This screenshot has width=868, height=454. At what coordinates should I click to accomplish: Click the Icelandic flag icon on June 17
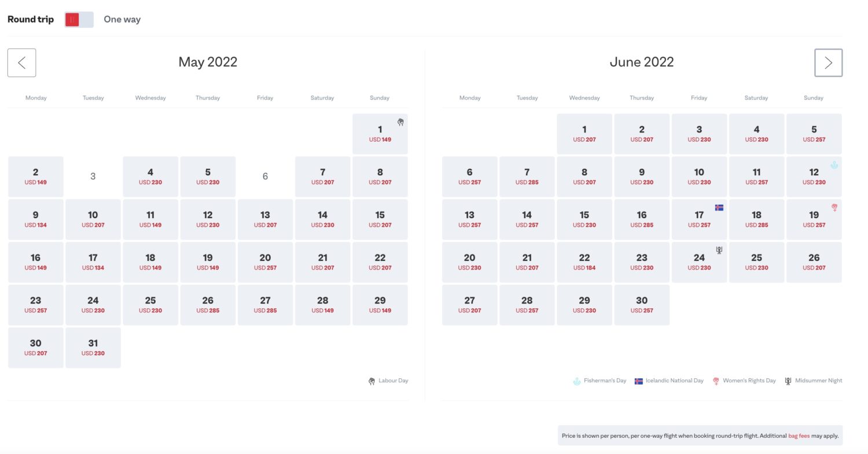[719, 207]
